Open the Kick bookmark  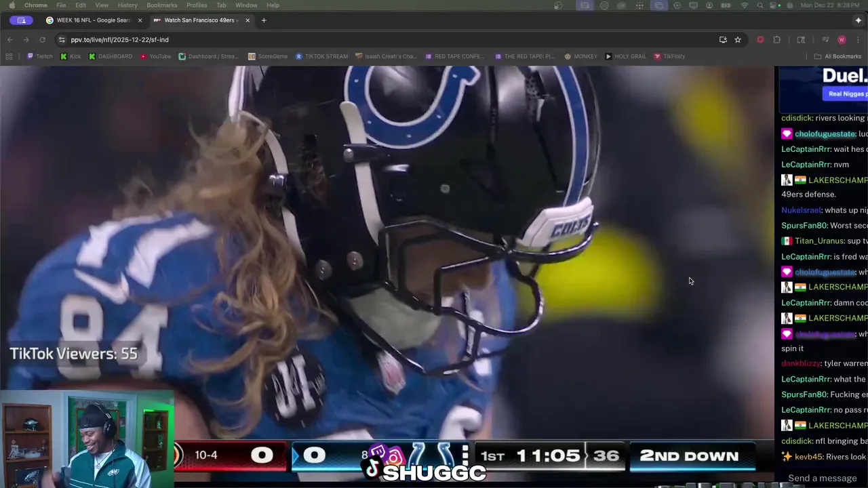point(71,56)
